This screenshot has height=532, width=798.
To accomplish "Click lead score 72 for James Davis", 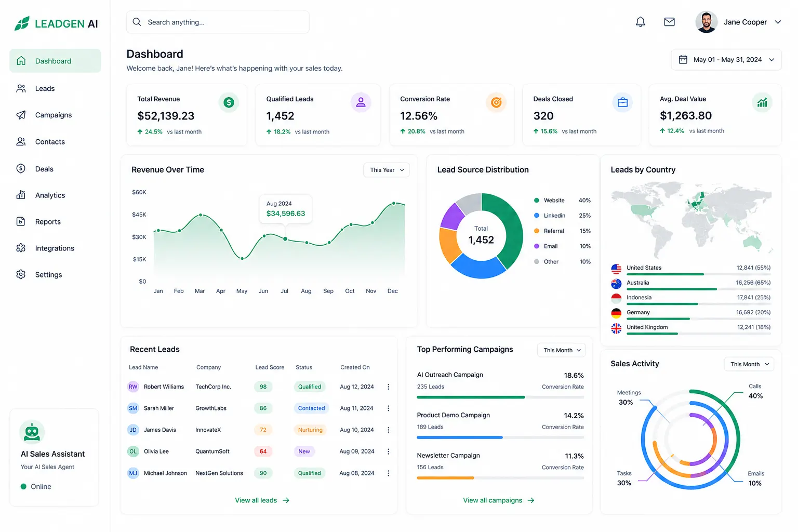I will click(x=263, y=430).
